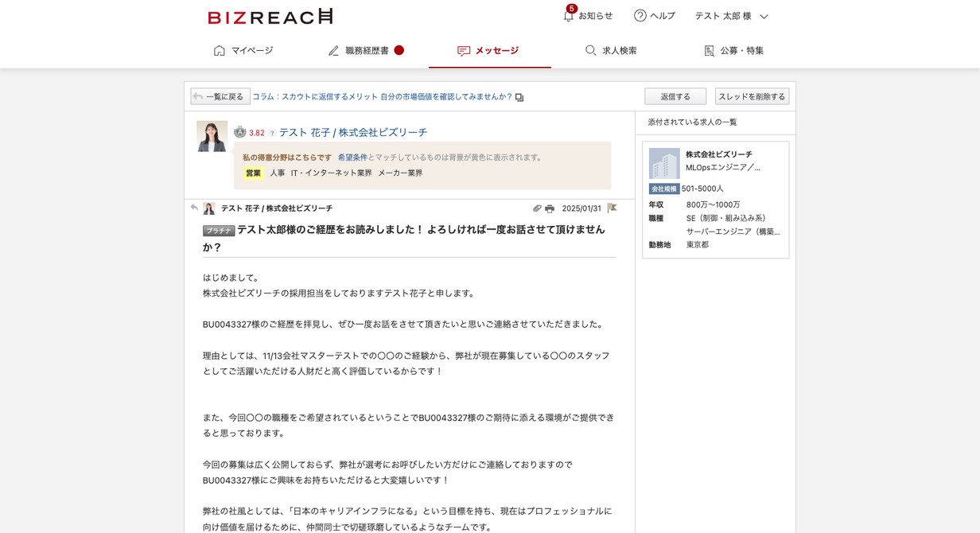980x533 pixels.
Task: Click the document icon beside 公募・特集
Action: click(x=710, y=50)
